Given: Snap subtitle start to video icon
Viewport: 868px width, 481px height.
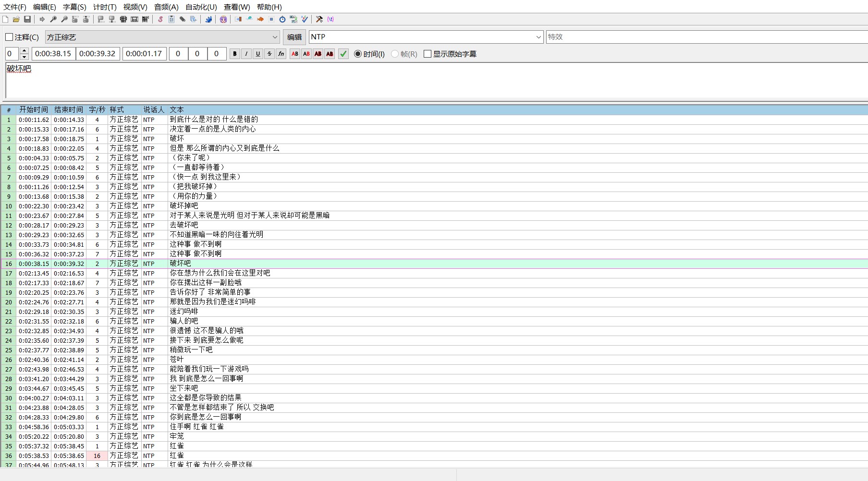Looking at the screenshot, I should click(x=101, y=19).
